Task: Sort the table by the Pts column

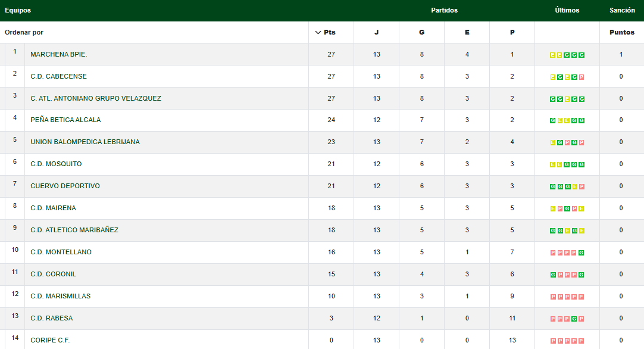Action: (330, 32)
